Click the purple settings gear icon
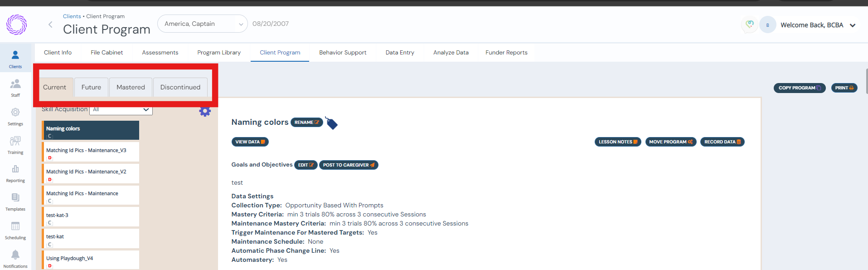The width and height of the screenshot is (868, 270). (x=205, y=111)
